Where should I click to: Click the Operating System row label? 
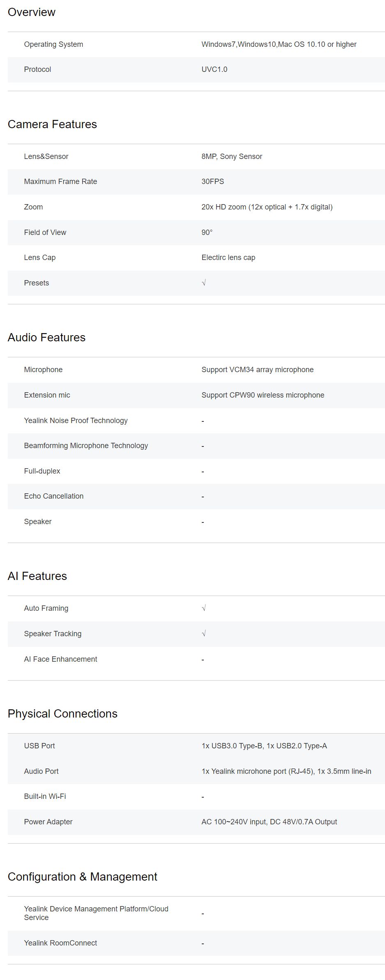[53, 44]
